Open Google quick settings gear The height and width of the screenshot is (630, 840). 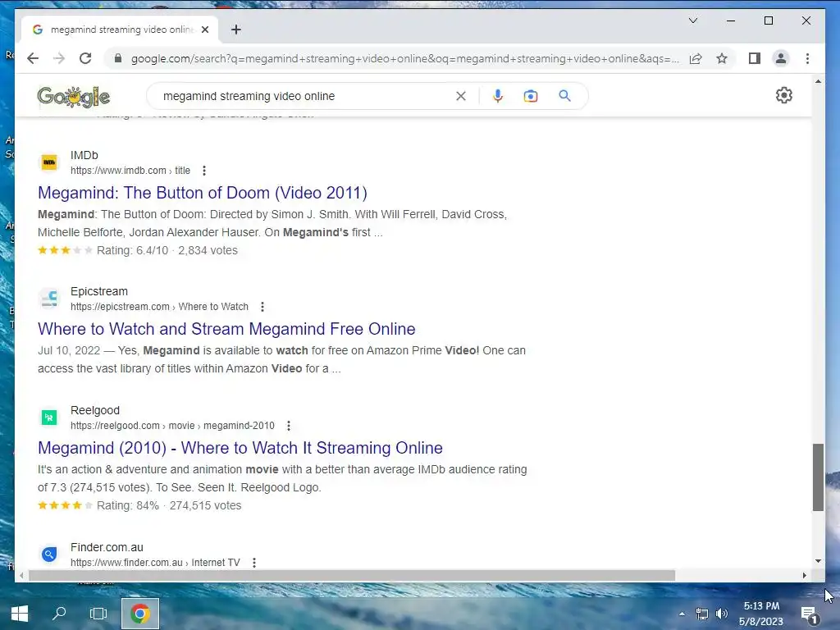(783, 95)
